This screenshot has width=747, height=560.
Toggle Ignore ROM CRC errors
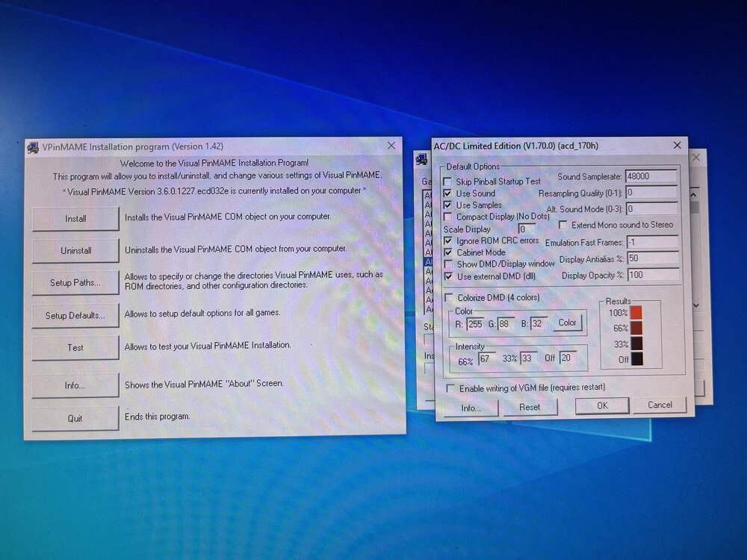pyautogui.click(x=447, y=240)
